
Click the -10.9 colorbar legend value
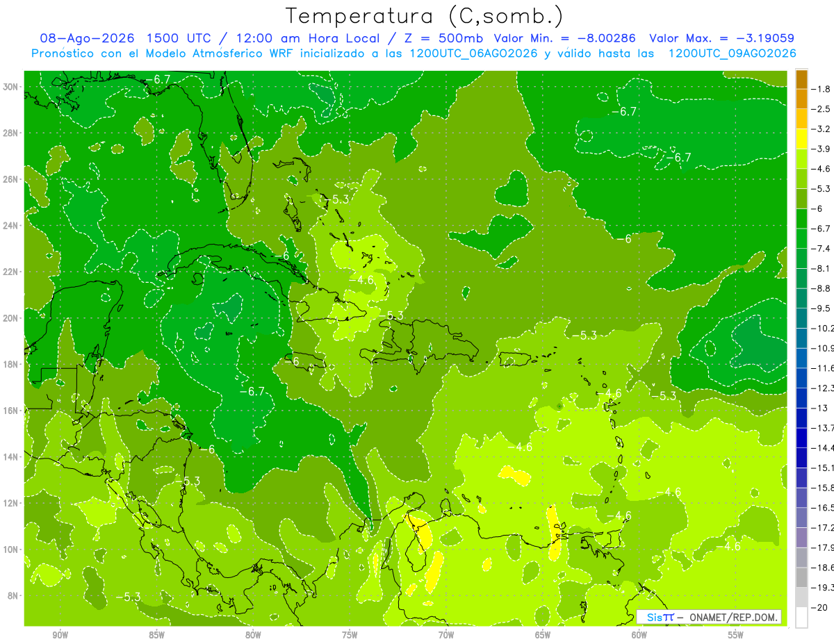[823, 348]
